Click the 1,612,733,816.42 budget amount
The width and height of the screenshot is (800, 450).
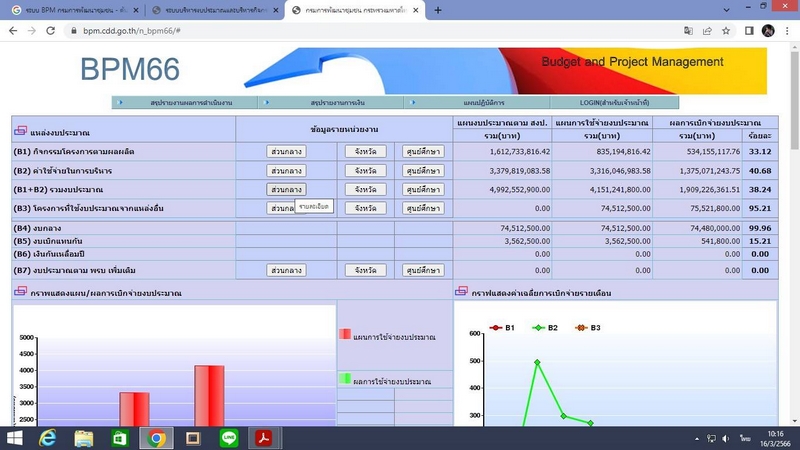[520, 152]
